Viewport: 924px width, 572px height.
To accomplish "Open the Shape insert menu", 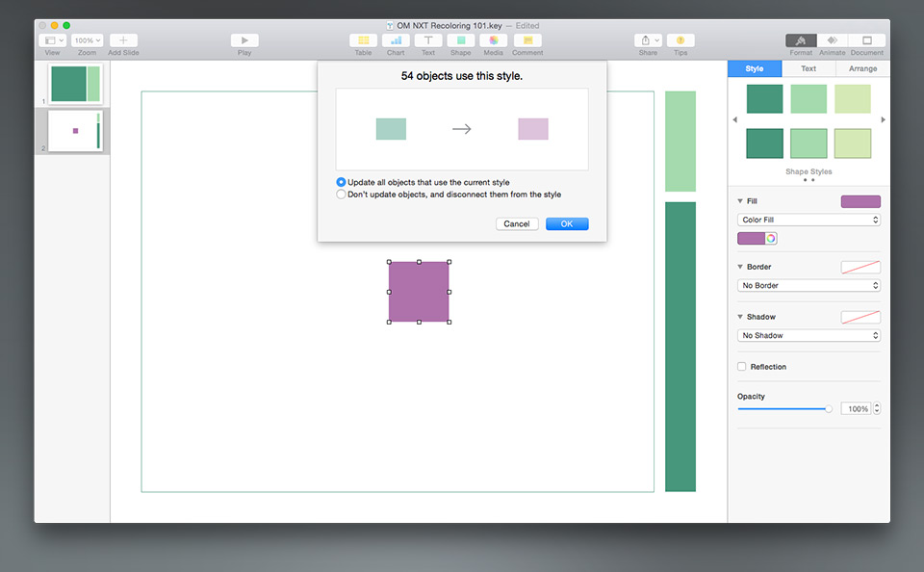I will pyautogui.click(x=461, y=40).
